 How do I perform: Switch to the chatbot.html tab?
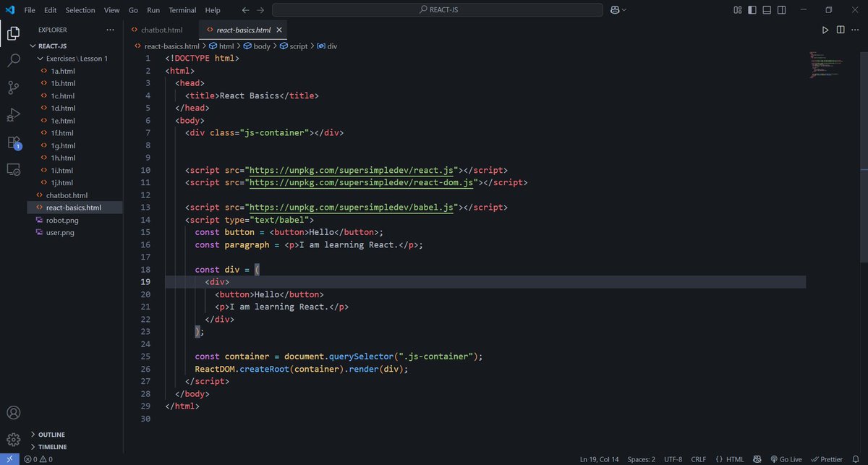pos(161,30)
